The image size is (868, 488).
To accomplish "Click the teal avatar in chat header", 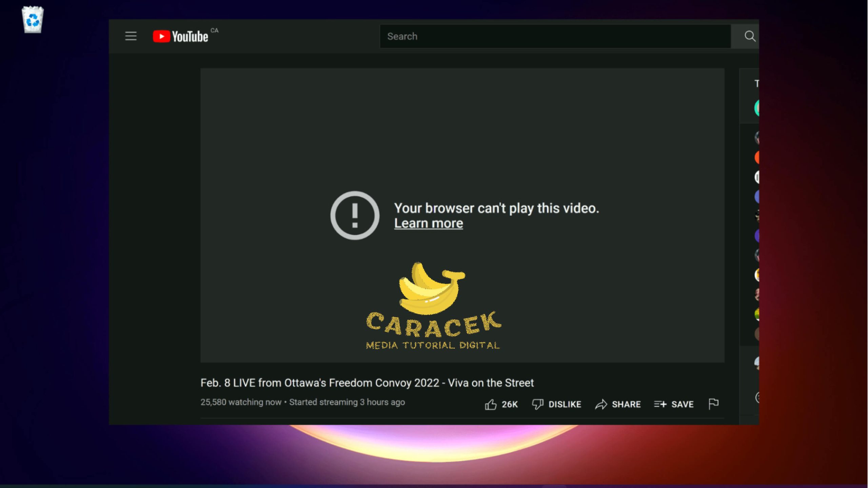I will pos(757,108).
